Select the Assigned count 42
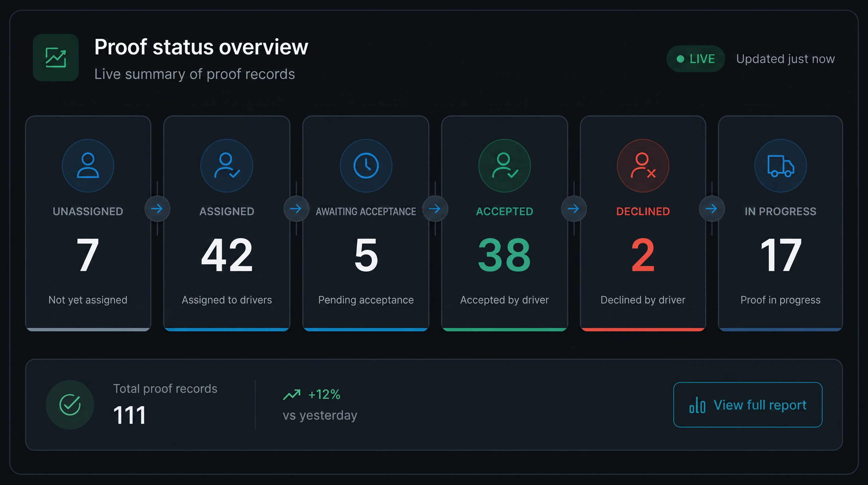This screenshot has width=868, height=485. 227,254
